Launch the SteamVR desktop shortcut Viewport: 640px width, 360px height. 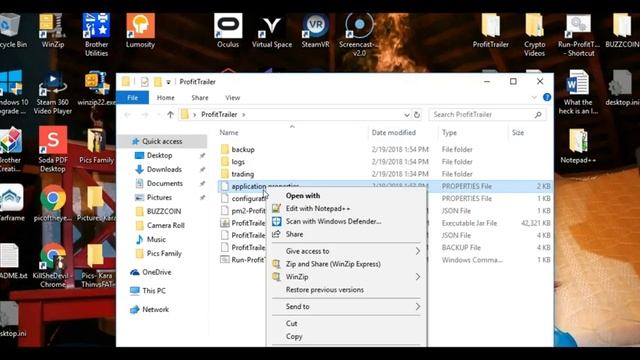pyautogui.click(x=315, y=31)
